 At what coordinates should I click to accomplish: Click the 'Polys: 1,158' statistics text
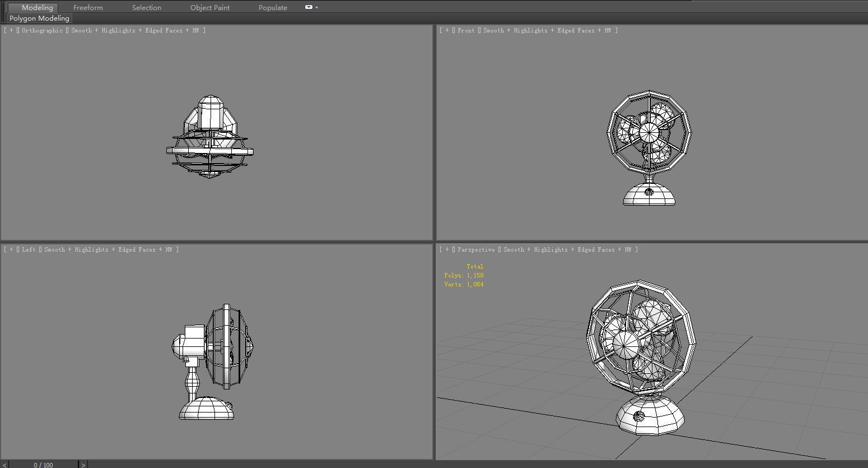pos(464,275)
